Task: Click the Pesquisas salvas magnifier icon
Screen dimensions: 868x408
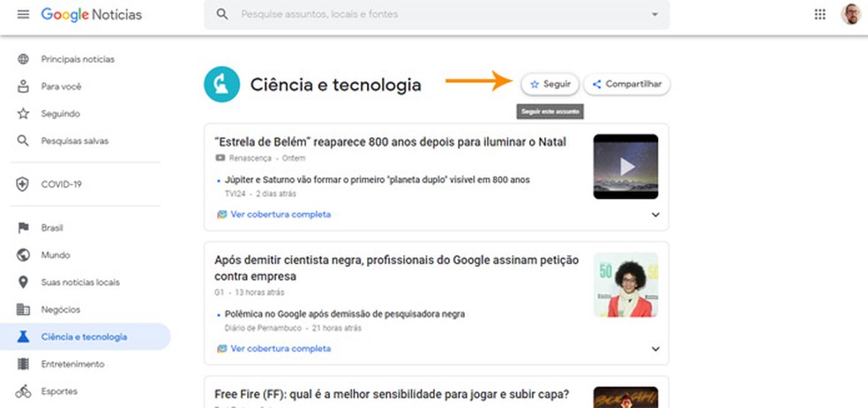Action: (x=23, y=140)
